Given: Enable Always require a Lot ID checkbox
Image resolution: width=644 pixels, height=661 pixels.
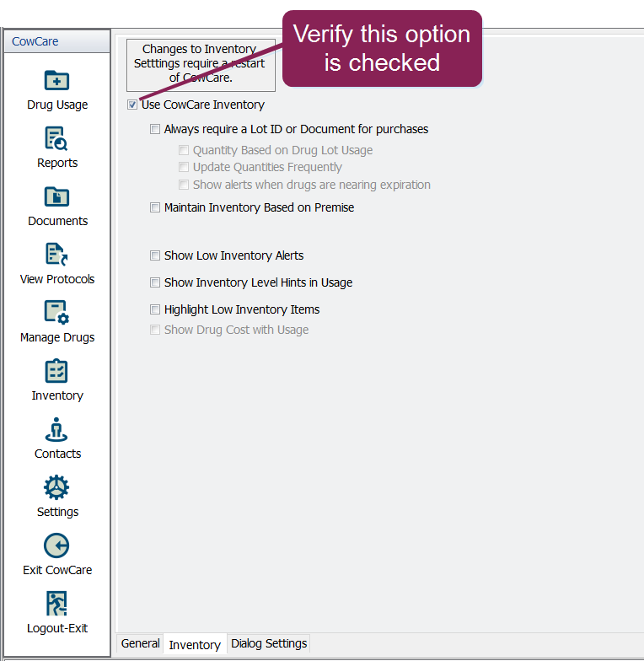Looking at the screenshot, I should click(155, 130).
